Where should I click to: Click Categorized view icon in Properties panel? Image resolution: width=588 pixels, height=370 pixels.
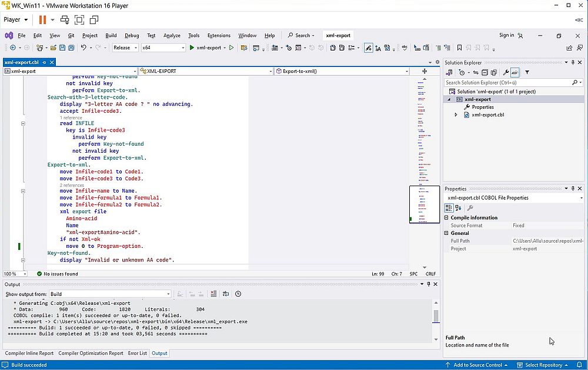449,208
